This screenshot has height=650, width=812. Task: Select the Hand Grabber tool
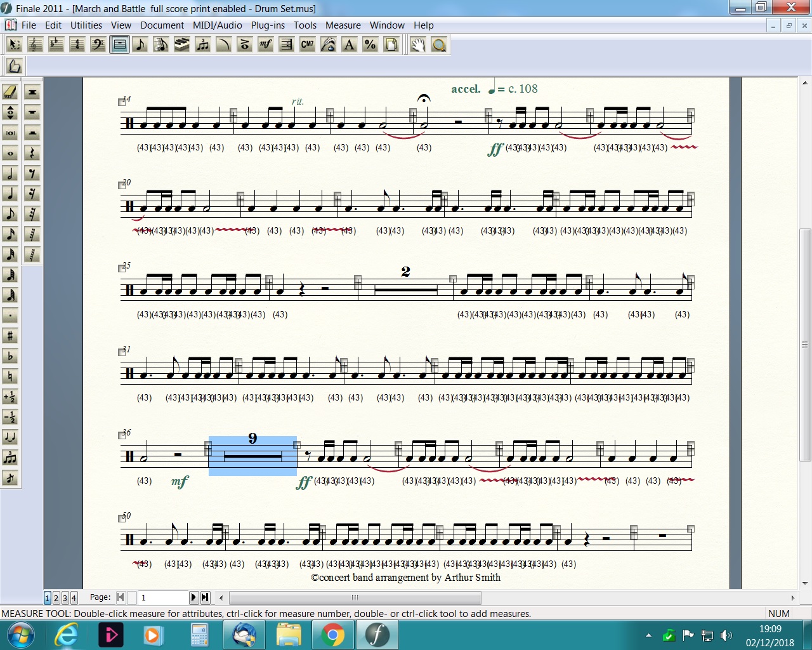click(417, 44)
